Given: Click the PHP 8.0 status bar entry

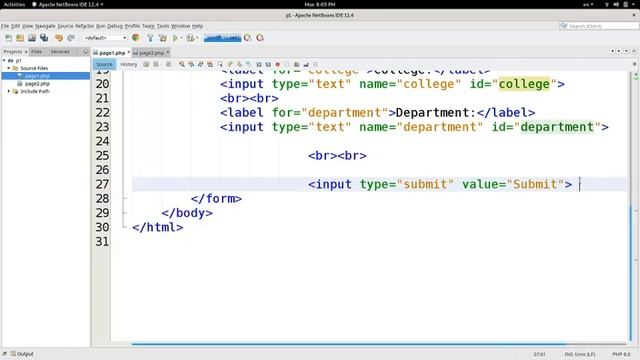Looking at the screenshot, I should (x=621, y=354).
